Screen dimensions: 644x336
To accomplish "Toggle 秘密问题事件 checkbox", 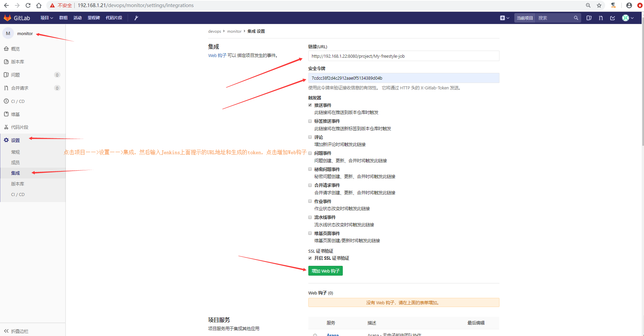I will pos(310,169).
